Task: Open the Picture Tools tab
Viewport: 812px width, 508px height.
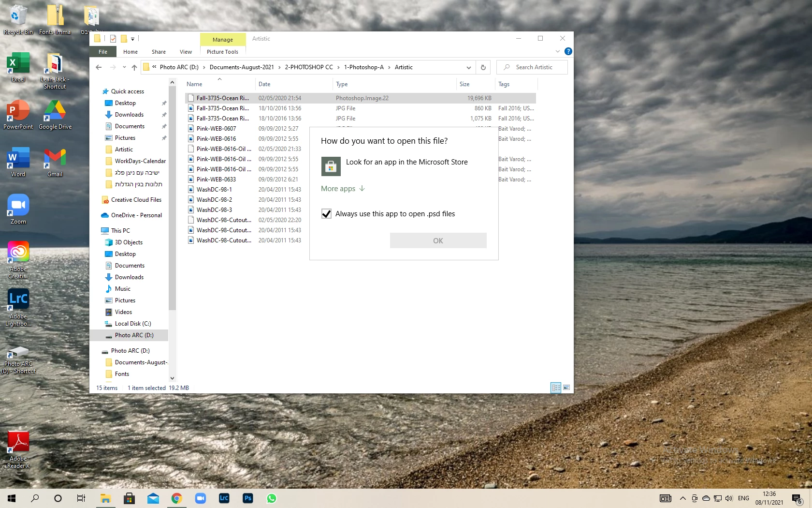Action: pyautogui.click(x=222, y=52)
